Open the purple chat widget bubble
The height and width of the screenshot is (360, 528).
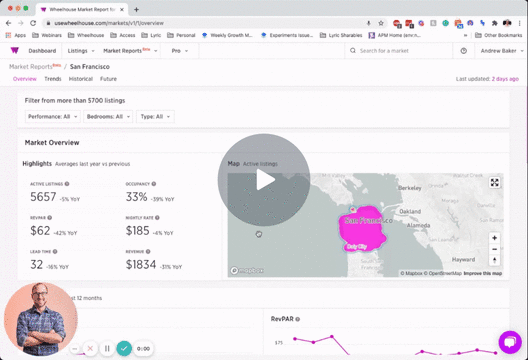(510, 342)
